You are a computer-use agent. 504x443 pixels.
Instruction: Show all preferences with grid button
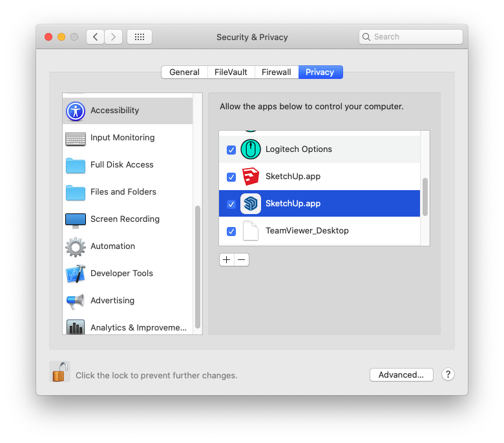(140, 37)
